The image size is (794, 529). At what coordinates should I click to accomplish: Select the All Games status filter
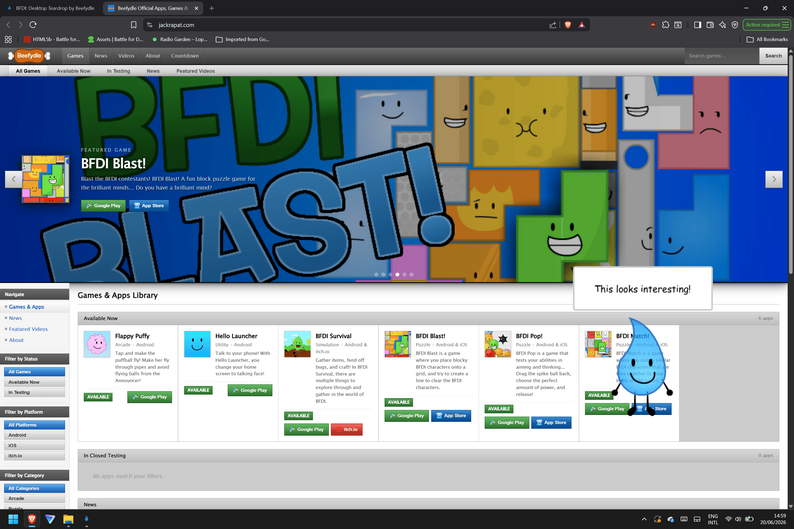pyautogui.click(x=34, y=372)
